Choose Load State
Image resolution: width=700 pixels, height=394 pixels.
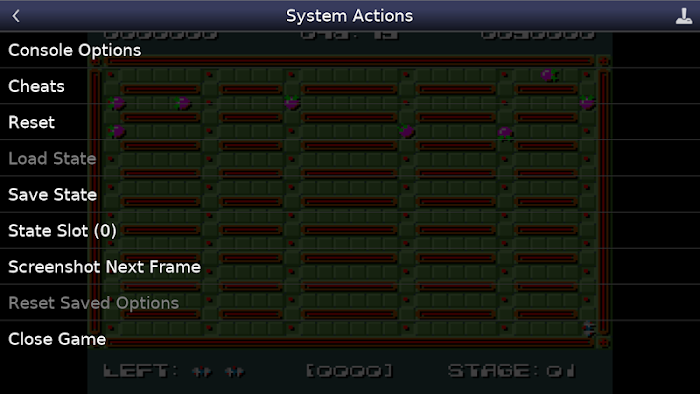(x=350, y=158)
